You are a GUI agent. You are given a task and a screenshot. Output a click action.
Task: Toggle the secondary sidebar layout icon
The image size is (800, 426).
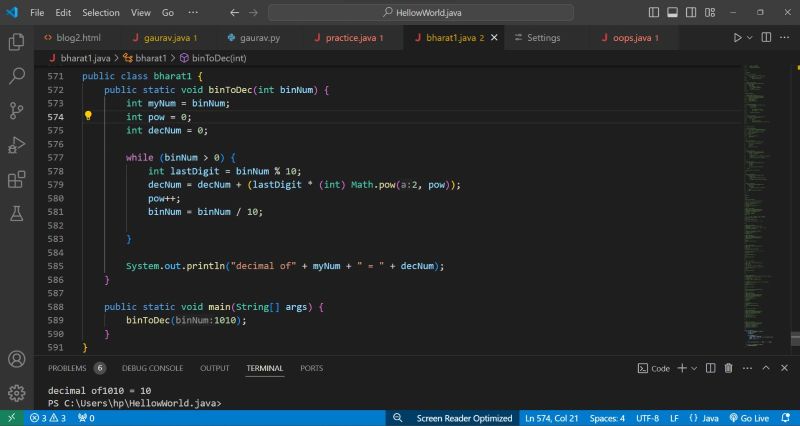tap(691, 12)
